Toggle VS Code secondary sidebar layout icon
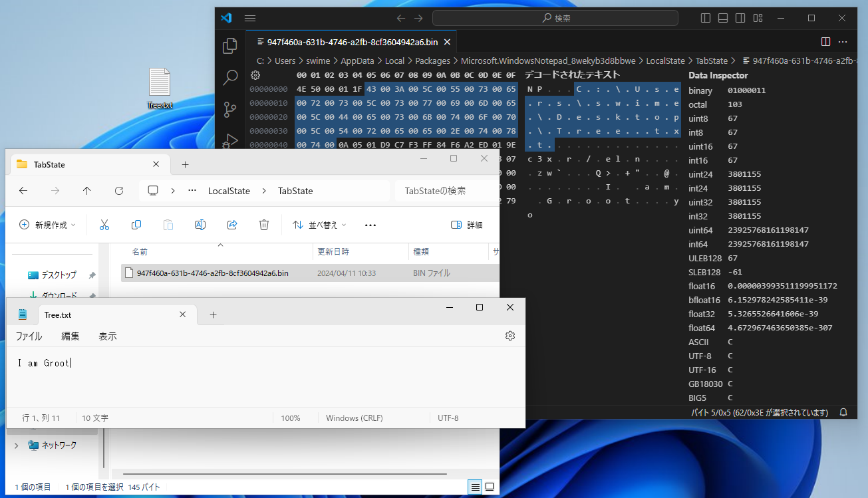 (740, 18)
